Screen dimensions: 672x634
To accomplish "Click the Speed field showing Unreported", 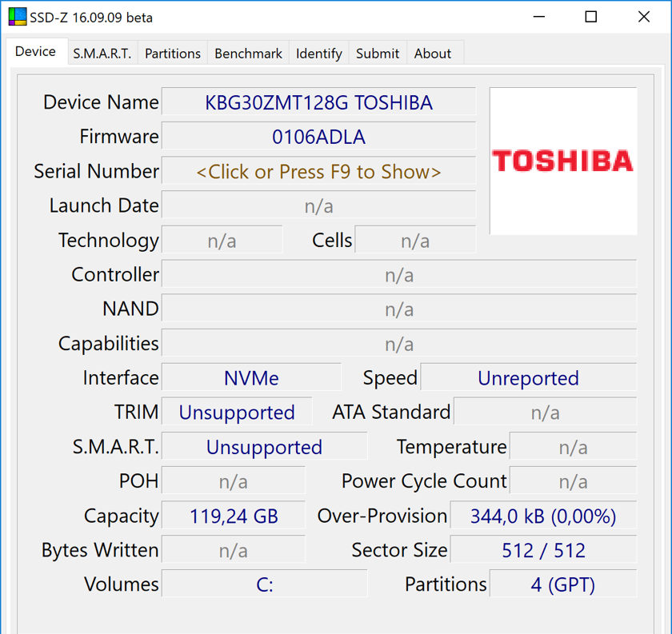I will coord(529,378).
